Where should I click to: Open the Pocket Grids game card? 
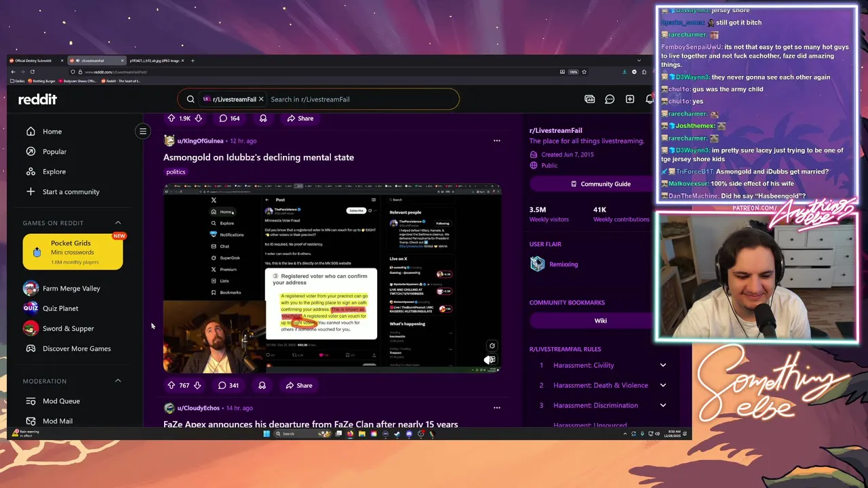(73, 251)
